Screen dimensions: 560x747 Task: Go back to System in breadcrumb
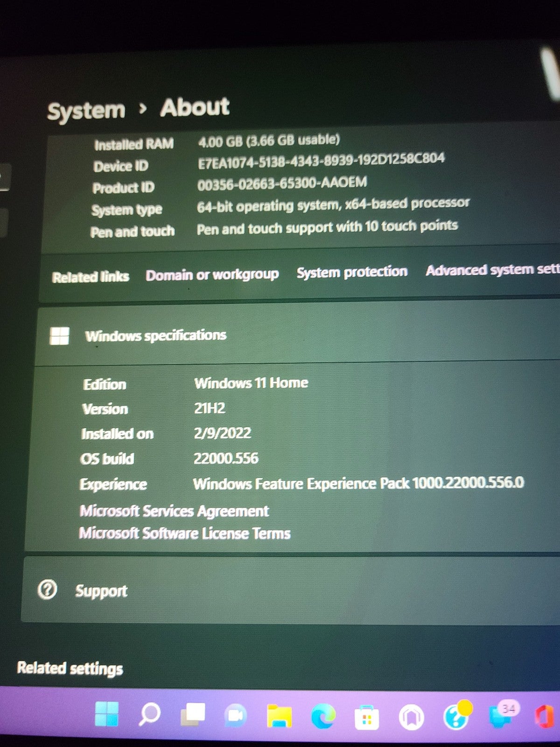point(86,111)
